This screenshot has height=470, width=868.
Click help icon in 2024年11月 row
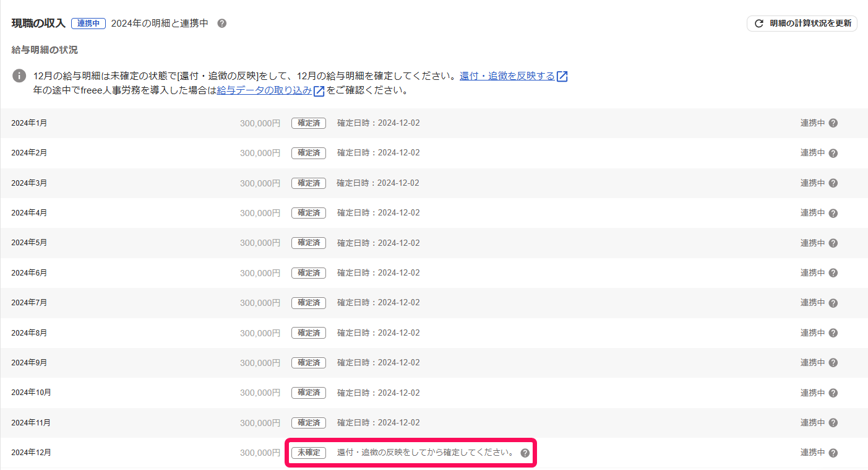(x=833, y=423)
